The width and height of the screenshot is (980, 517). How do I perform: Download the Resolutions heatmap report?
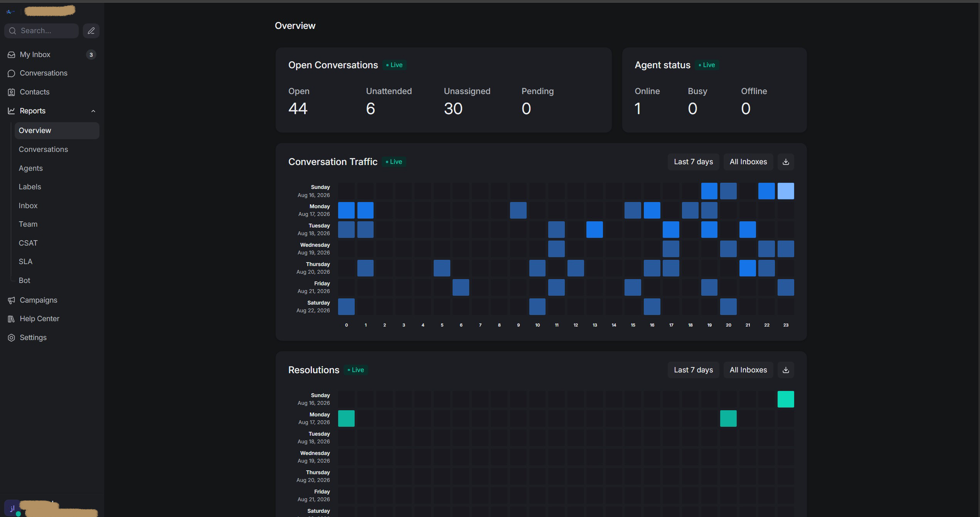click(x=786, y=370)
